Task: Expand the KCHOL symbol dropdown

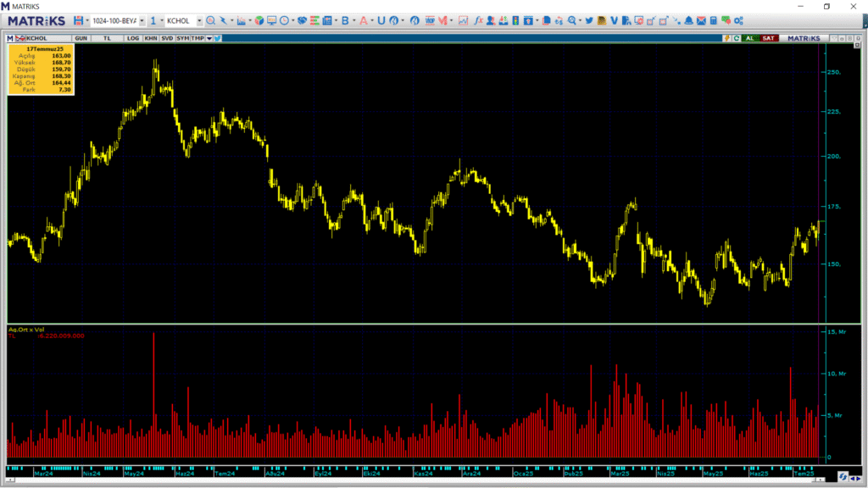Action: (x=199, y=20)
